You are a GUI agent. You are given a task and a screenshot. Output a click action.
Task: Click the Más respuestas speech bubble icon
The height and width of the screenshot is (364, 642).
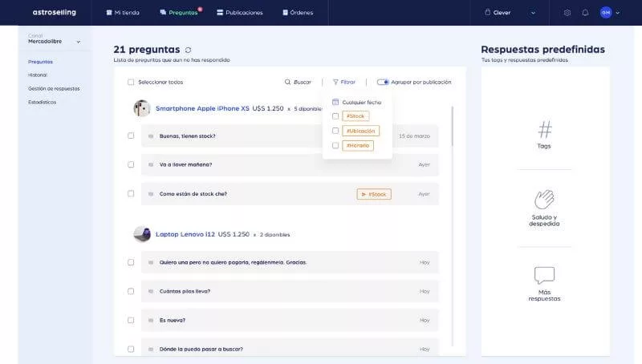coord(544,276)
